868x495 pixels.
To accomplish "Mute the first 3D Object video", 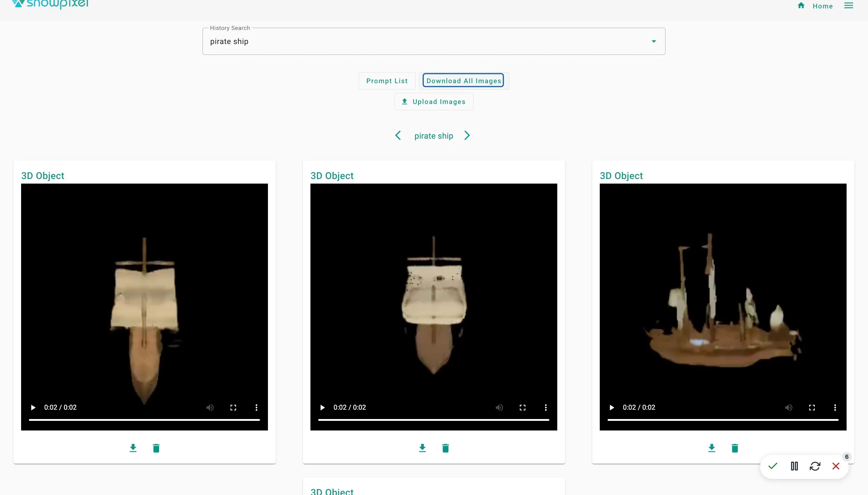I will pos(210,407).
